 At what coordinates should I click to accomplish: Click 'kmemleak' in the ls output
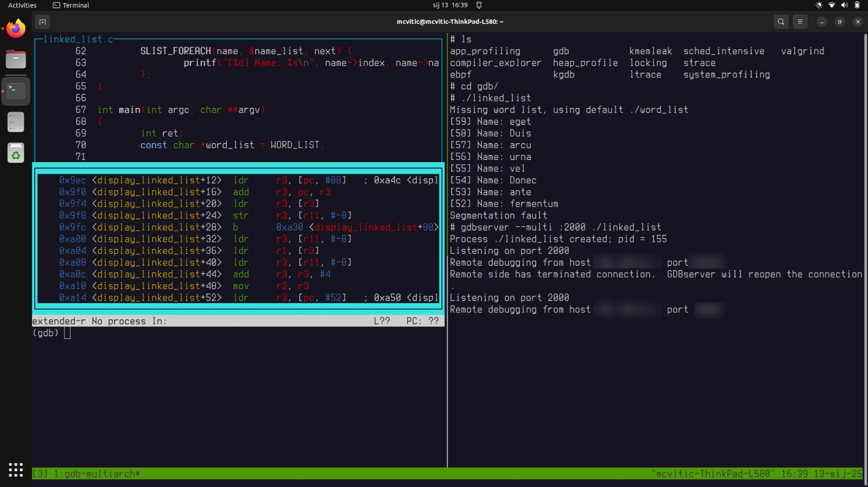coord(650,51)
